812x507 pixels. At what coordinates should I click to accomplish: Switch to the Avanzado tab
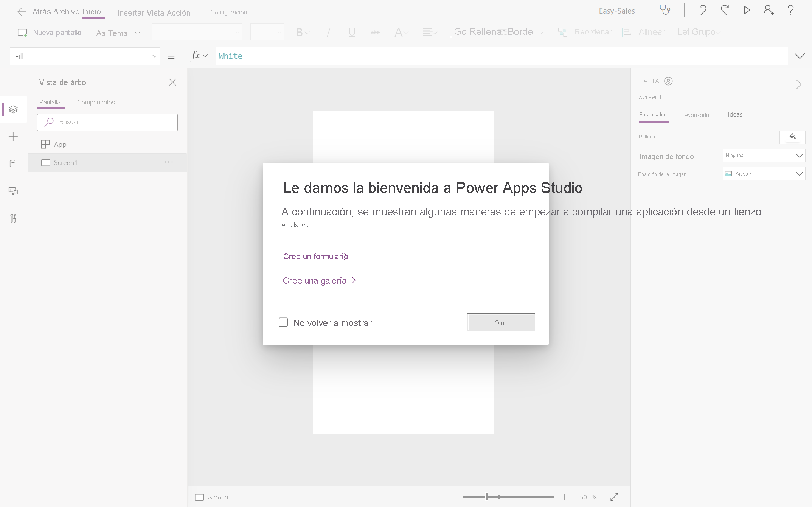[697, 115]
